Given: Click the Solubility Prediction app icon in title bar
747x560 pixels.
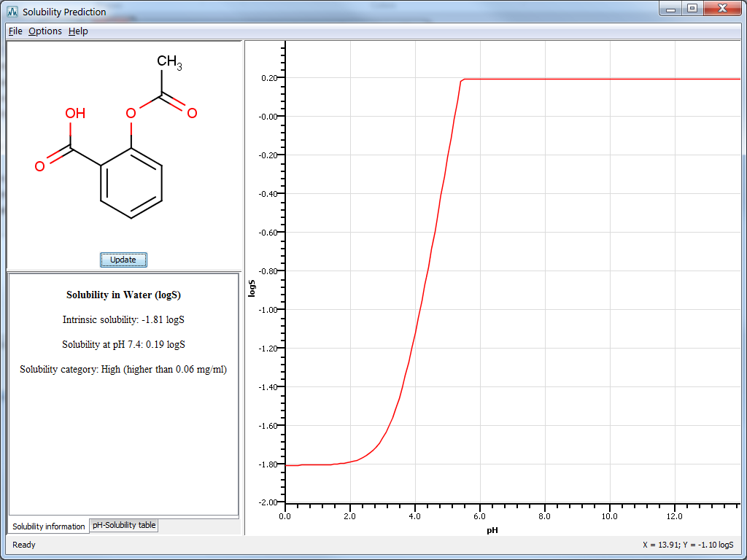Looking at the screenshot, I should click(x=12, y=12).
